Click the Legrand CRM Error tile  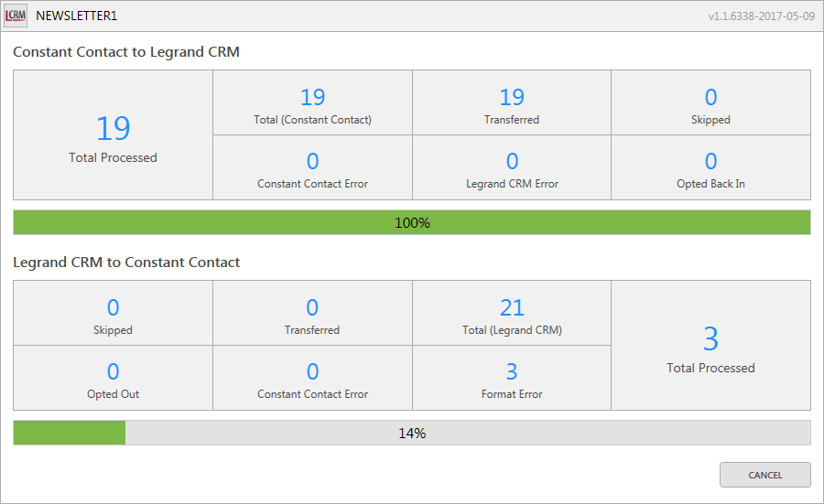pyautogui.click(x=511, y=168)
